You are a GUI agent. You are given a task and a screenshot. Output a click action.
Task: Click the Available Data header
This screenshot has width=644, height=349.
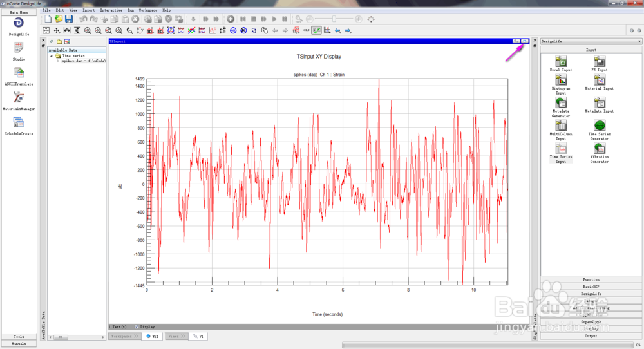pos(77,50)
